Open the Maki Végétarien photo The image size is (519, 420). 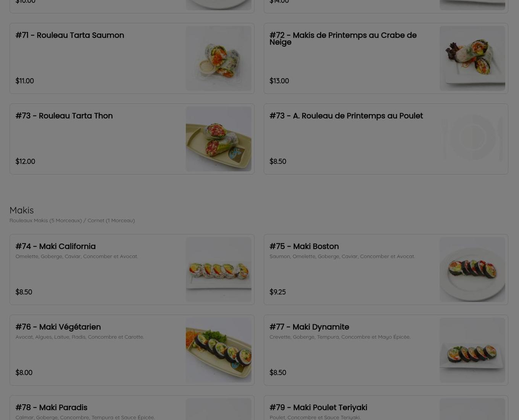(x=218, y=350)
